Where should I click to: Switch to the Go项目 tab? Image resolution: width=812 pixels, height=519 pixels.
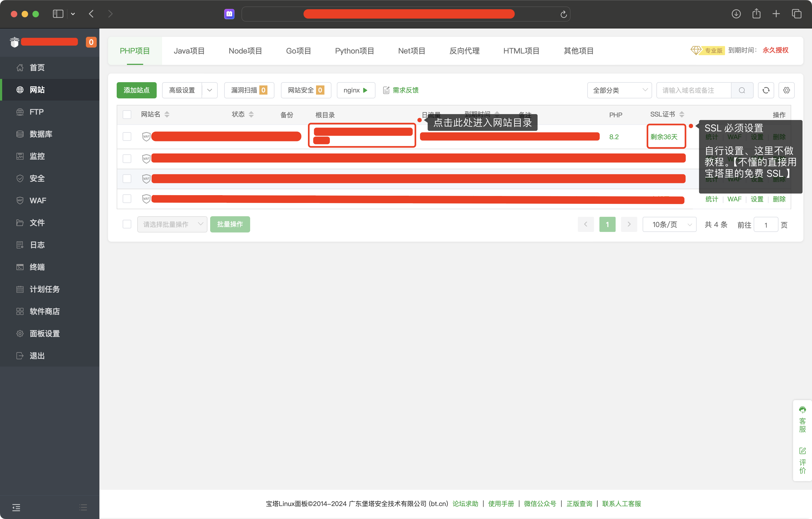click(x=298, y=51)
